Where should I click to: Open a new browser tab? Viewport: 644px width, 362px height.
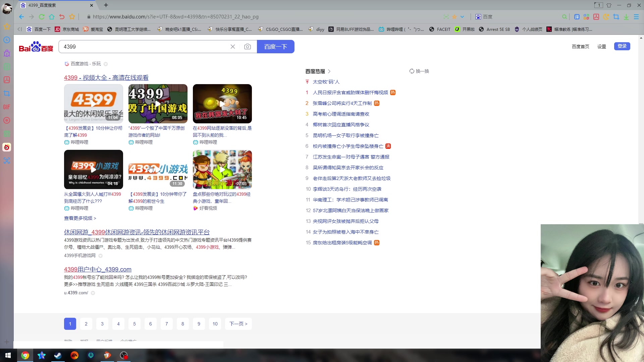point(106,5)
